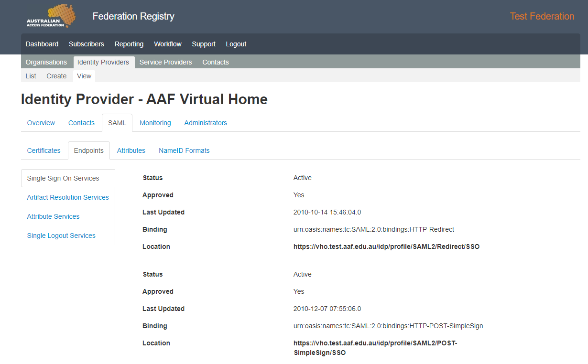Viewport: 588px width, 364px height.
Task: Select the Identity Providers sub-navigation tab
Action: [103, 62]
